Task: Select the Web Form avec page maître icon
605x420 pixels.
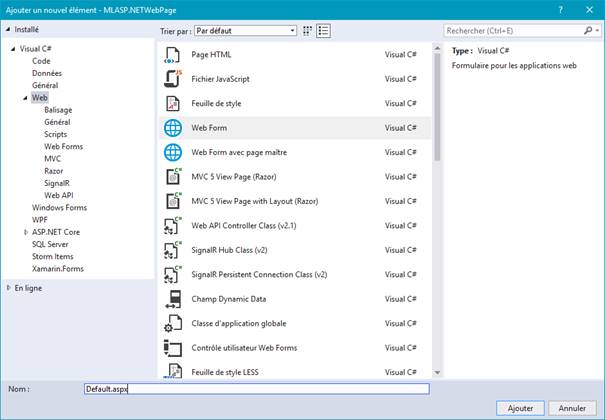Action: [173, 152]
